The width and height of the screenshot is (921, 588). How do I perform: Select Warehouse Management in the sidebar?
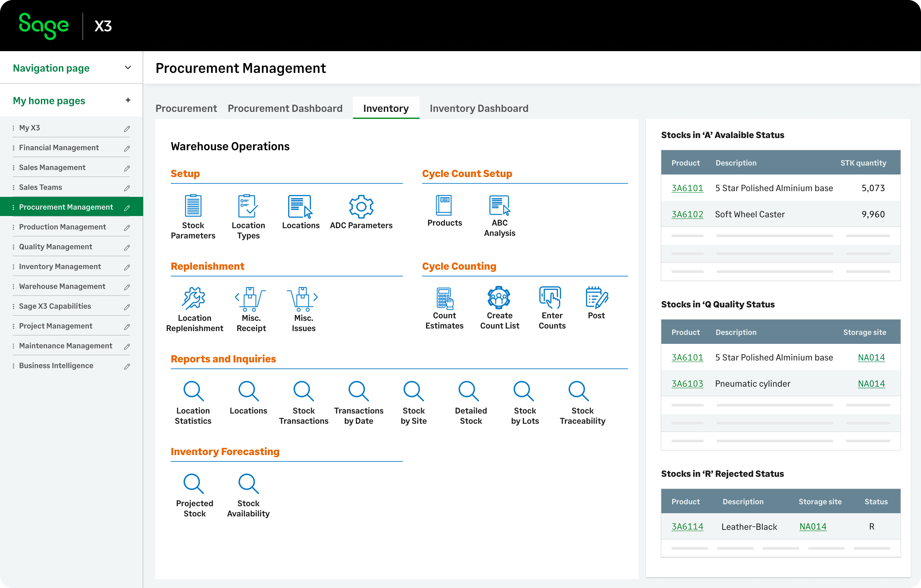[x=62, y=286]
